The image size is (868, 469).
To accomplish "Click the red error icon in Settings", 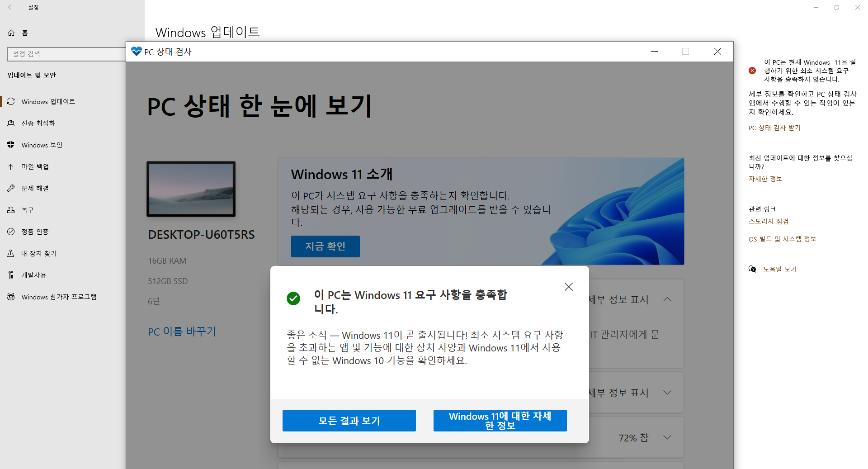I will tap(752, 71).
